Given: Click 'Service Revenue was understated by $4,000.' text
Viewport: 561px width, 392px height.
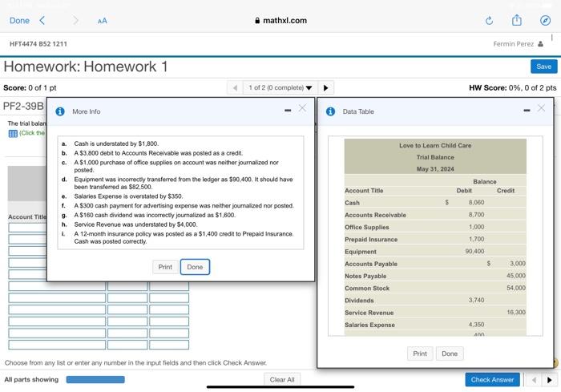Looking at the screenshot, I should tap(135, 224).
